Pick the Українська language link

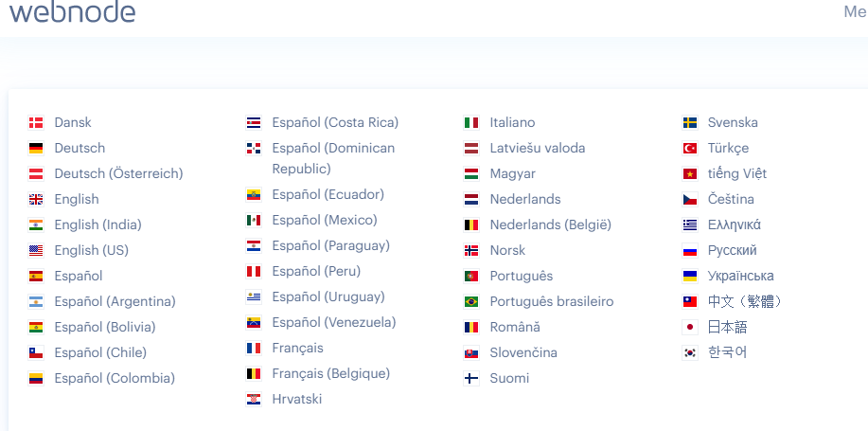click(x=740, y=276)
